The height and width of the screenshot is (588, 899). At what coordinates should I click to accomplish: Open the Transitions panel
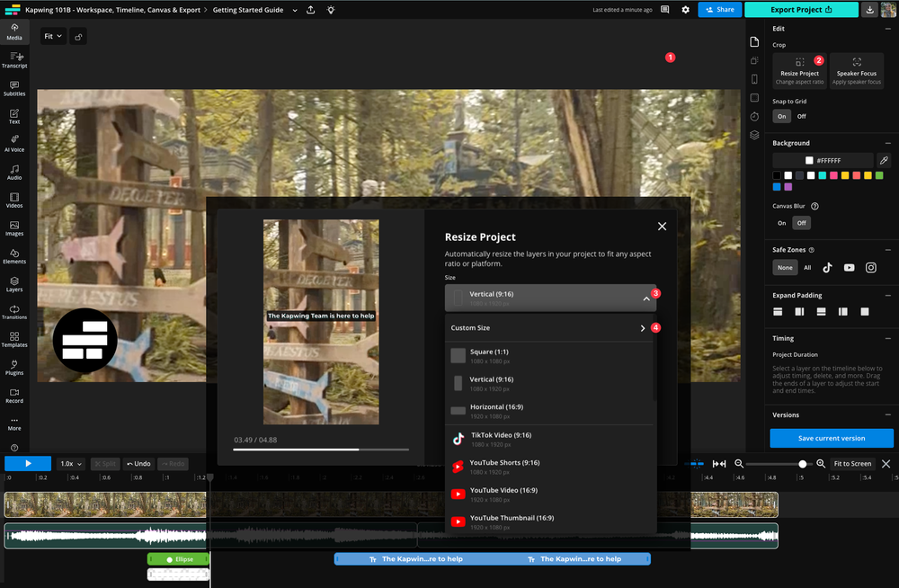[14, 313]
